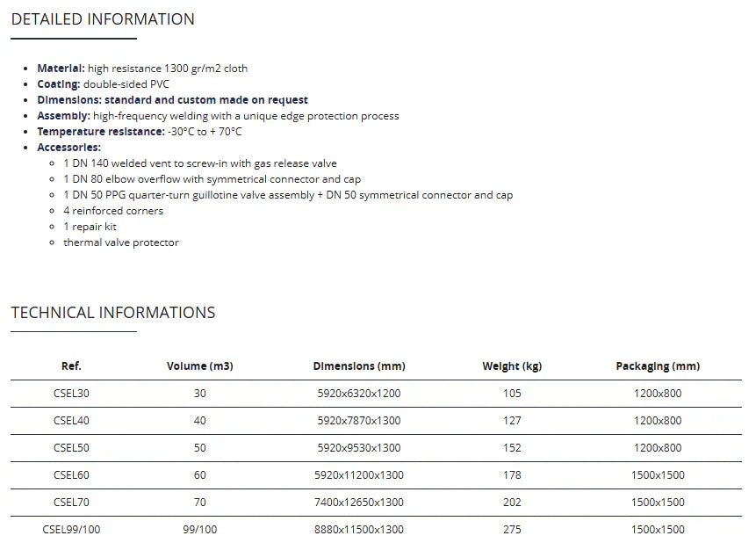Click the TECHNICAL INFORMATIONS heading
The height and width of the screenshot is (550, 756).
pyautogui.click(x=112, y=313)
